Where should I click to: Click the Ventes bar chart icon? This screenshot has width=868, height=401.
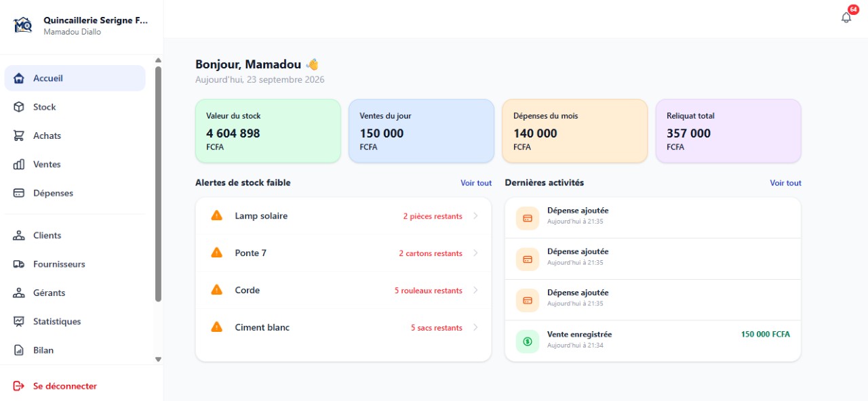[20, 165]
